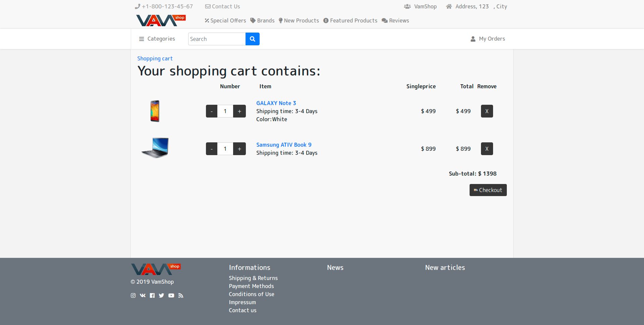Open the YouTube footer icon
The image size is (644, 325).
point(171,295)
